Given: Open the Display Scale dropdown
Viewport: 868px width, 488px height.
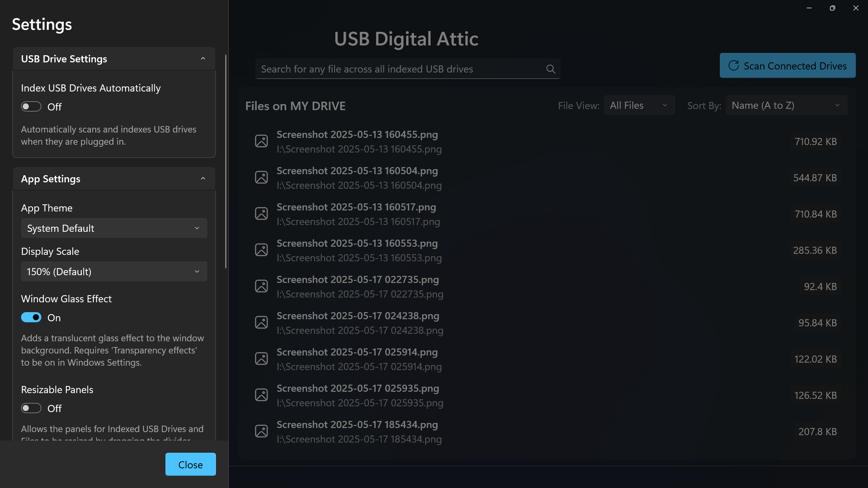Looking at the screenshot, I should (x=114, y=271).
